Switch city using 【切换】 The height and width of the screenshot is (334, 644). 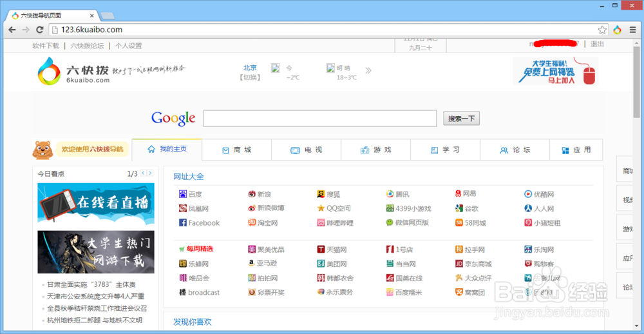pyautogui.click(x=250, y=77)
